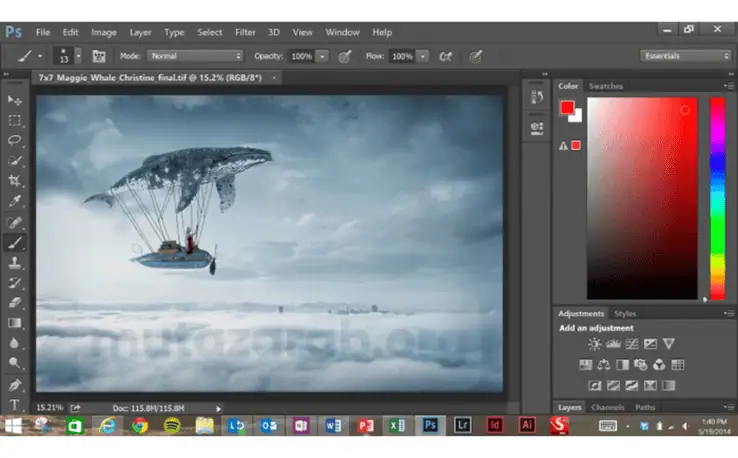Open the Properties panel icon
The width and height of the screenshot is (738, 458).
[x=537, y=128]
